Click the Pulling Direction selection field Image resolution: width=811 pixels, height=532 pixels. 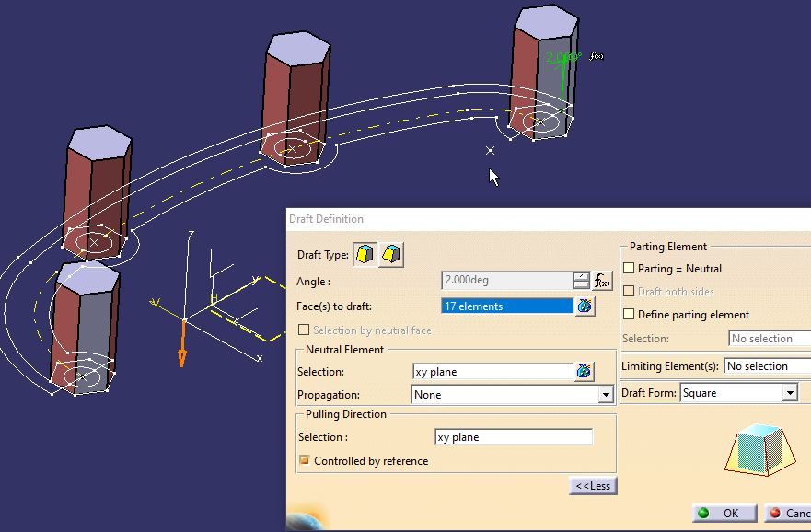click(x=513, y=437)
